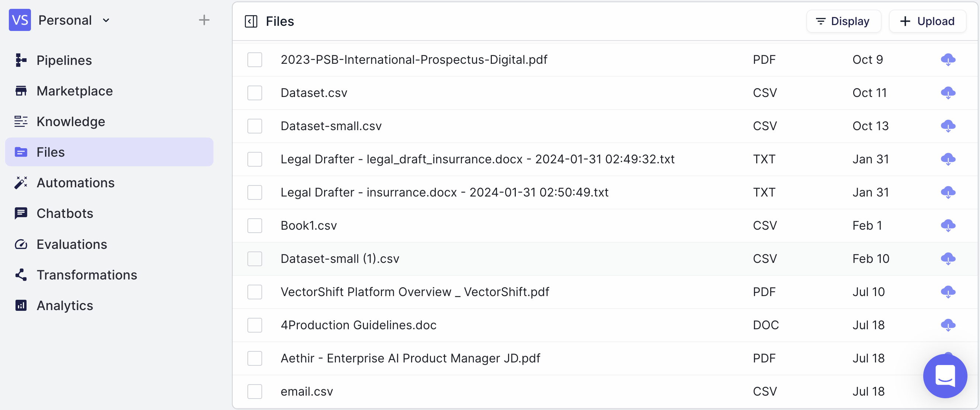Tick checkbox for VectorShift Platform Overview pdf
980x410 pixels.
click(x=254, y=292)
